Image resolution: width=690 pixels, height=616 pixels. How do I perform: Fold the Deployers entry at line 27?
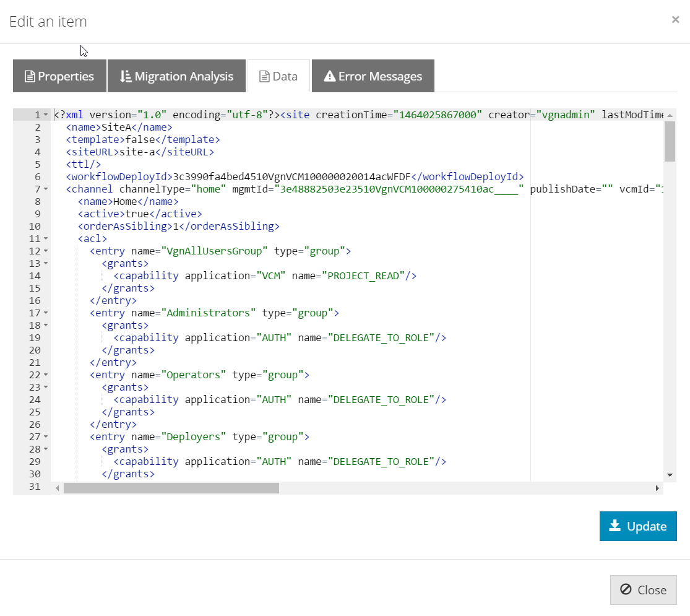pyautogui.click(x=46, y=437)
